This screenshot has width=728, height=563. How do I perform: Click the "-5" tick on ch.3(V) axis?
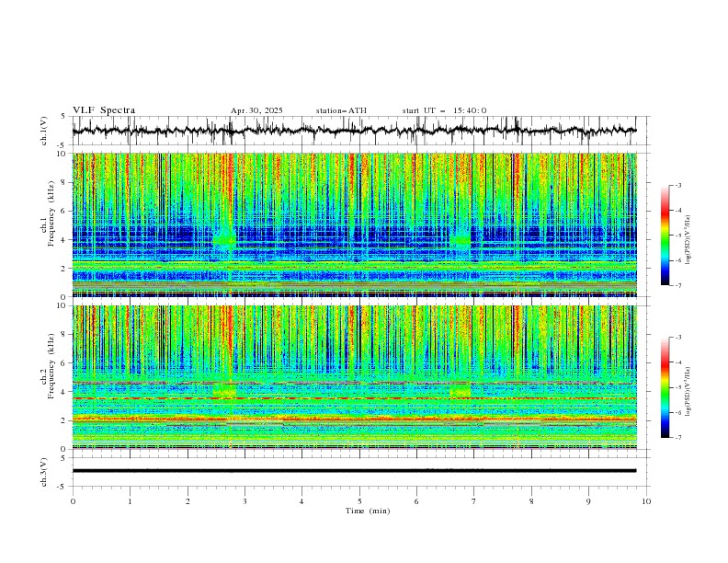[x=63, y=487]
